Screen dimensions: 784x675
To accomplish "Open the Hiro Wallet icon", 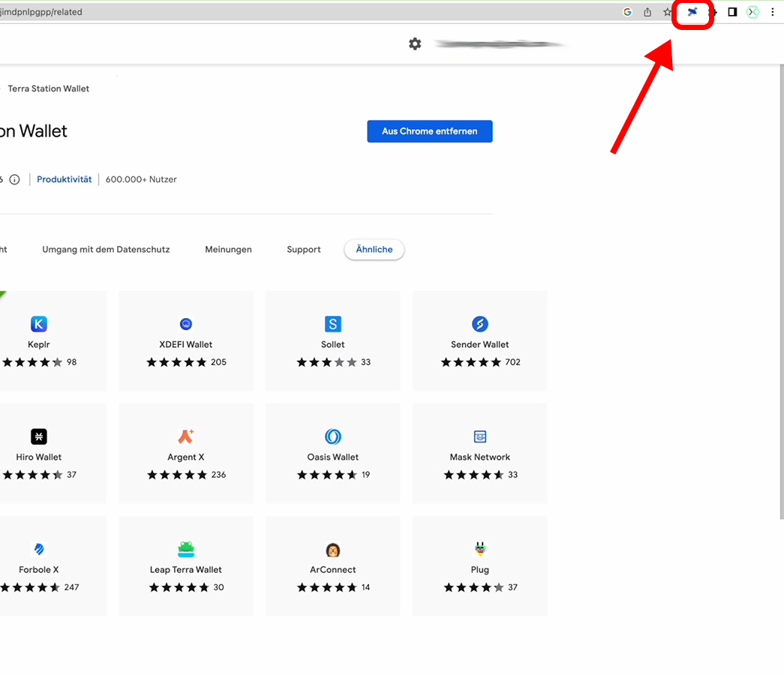I will (39, 436).
